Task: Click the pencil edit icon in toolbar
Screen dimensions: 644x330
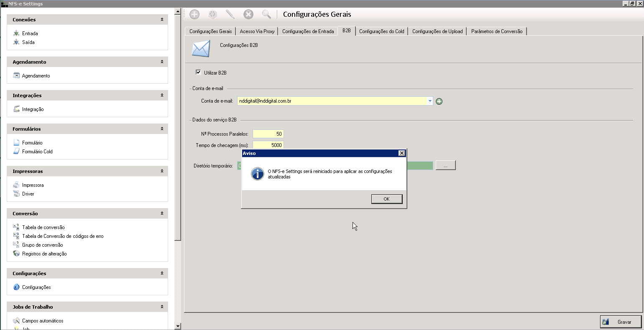Action: pos(230,15)
